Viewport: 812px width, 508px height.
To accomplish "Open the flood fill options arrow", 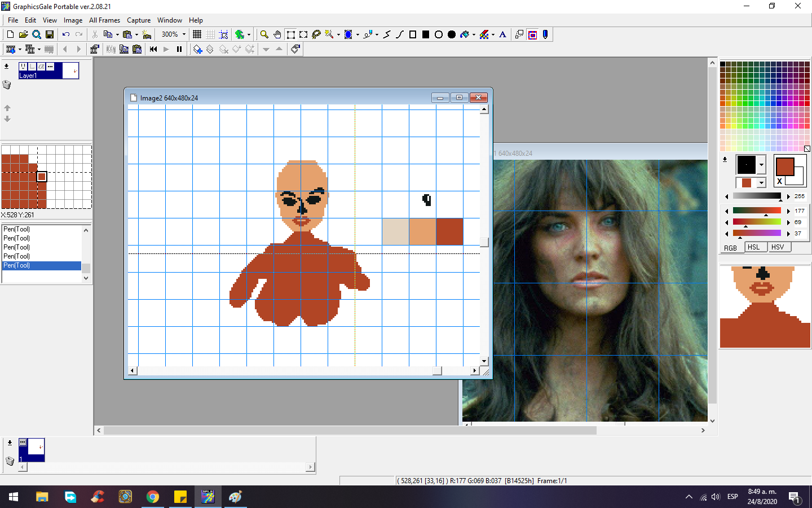I will (474, 34).
